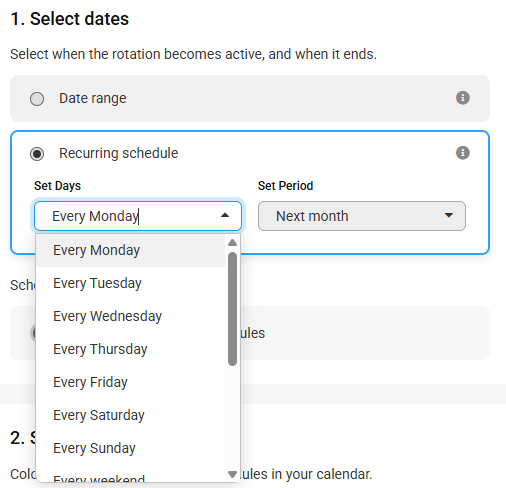Viewport: 506px width, 488px height.
Task: Choose Every Monday from the list
Action: 131,250
